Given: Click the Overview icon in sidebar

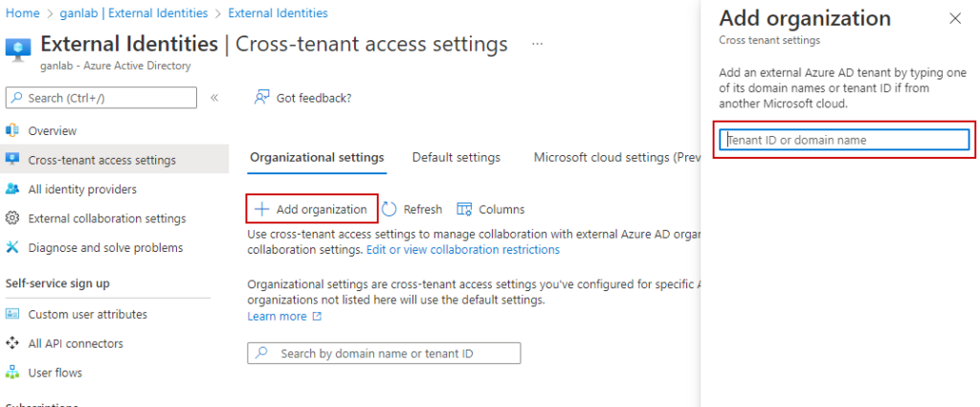Looking at the screenshot, I should 13,130.
